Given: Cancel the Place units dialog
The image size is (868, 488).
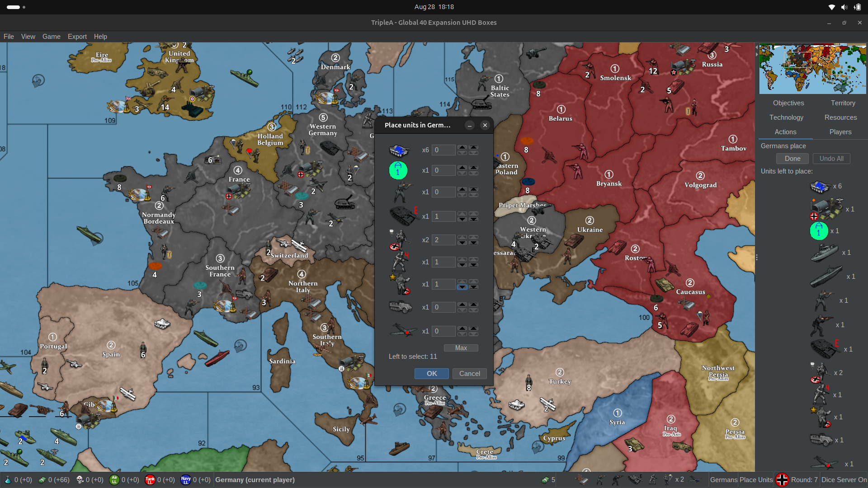Looking at the screenshot, I should (x=470, y=374).
